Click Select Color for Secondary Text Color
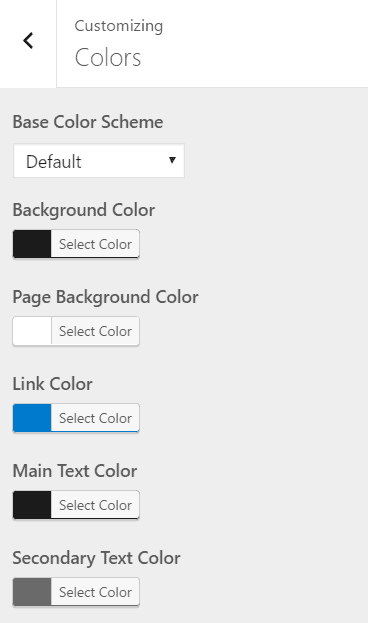368x623 pixels. [95, 592]
